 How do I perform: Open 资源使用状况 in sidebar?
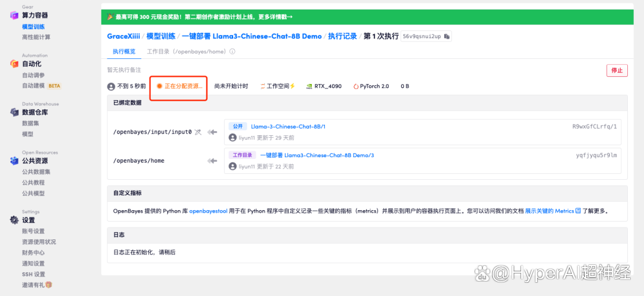tap(39, 242)
